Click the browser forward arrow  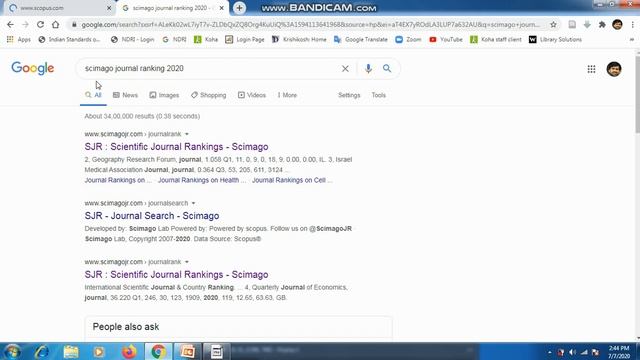[25, 24]
